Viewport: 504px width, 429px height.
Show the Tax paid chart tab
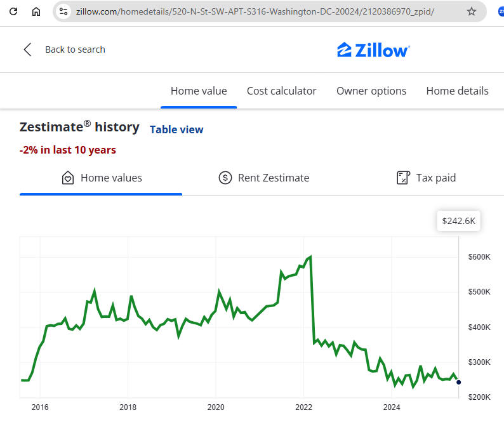pyautogui.click(x=435, y=178)
